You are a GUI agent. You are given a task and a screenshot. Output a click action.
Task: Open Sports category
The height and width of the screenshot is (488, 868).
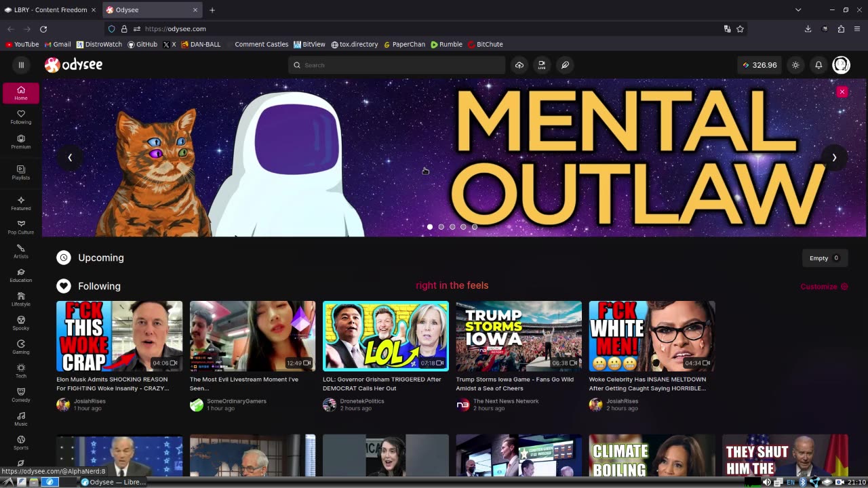click(21, 443)
